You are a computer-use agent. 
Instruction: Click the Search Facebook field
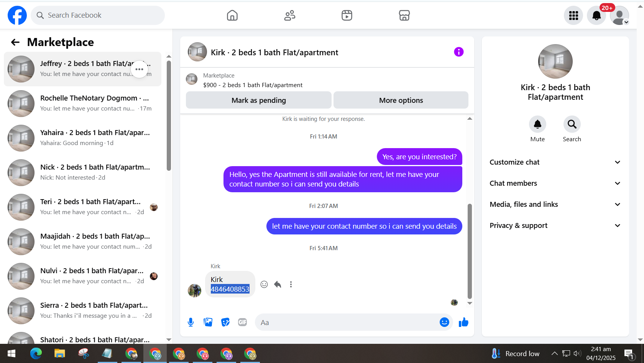click(98, 15)
